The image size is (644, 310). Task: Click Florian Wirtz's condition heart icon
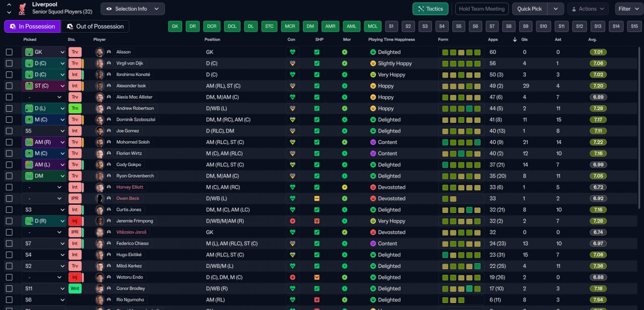pyautogui.click(x=292, y=153)
